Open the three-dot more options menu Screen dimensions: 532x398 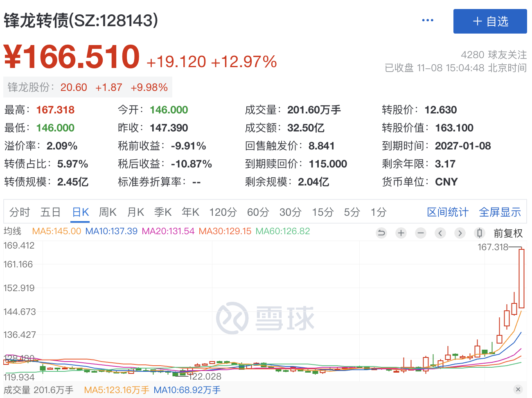pyautogui.click(x=428, y=20)
